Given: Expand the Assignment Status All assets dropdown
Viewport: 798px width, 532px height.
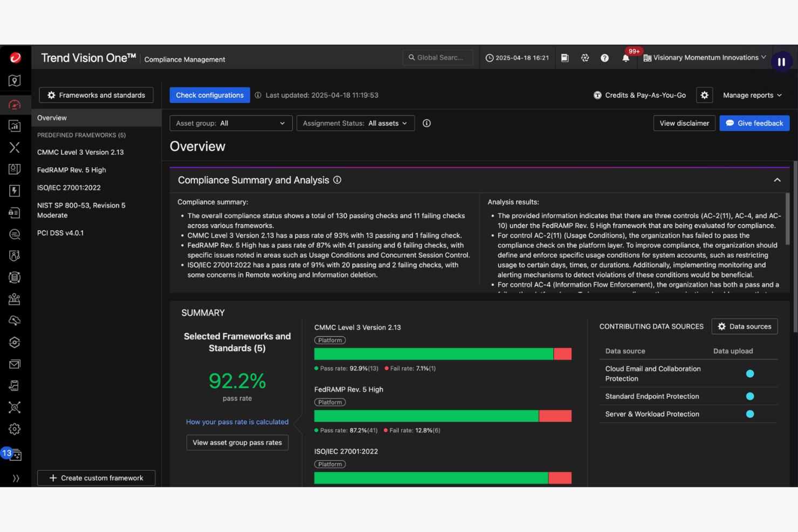Looking at the screenshot, I should tap(355, 123).
